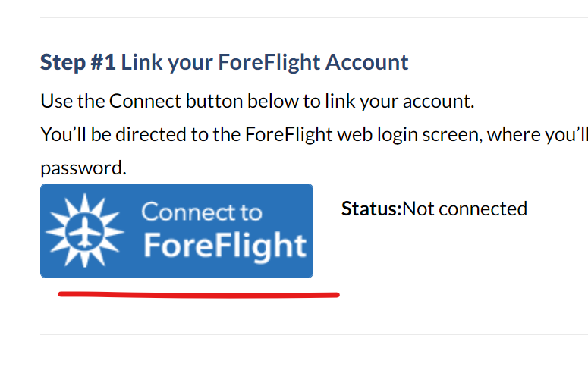Click the word 'Connect' in the instruction sentence
This screenshot has height=367, width=588.
click(145, 101)
